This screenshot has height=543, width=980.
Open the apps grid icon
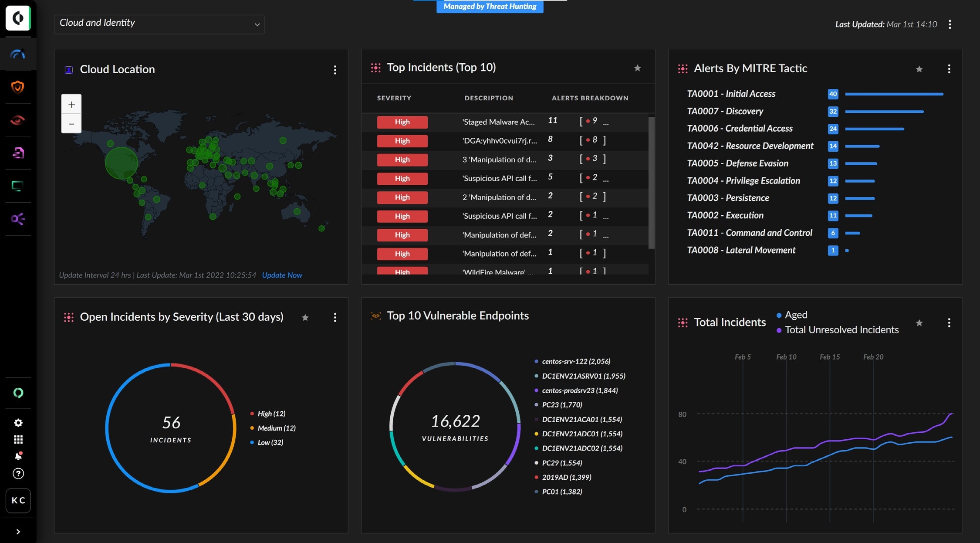(18, 439)
